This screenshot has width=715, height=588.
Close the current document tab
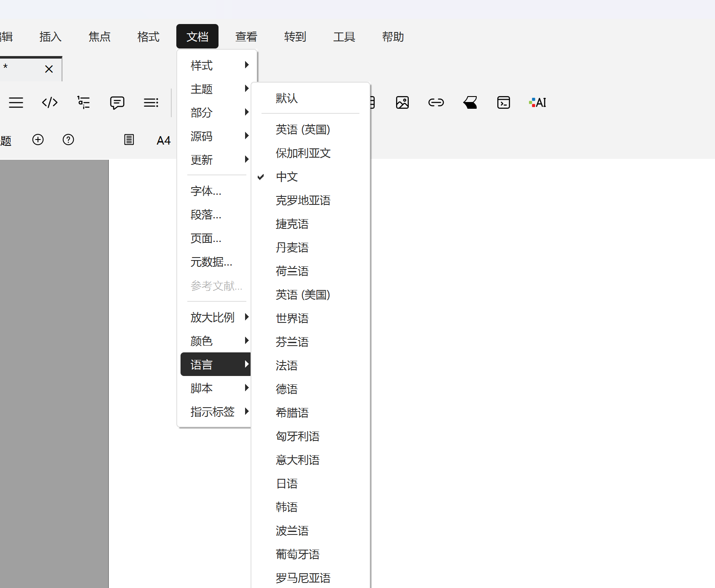coord(49,69)
